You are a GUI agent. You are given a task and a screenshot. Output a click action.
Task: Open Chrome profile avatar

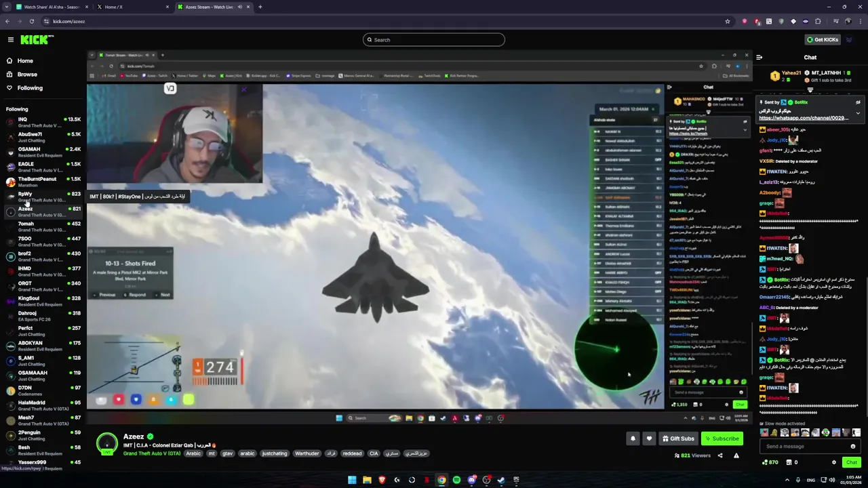click(848, 22)
